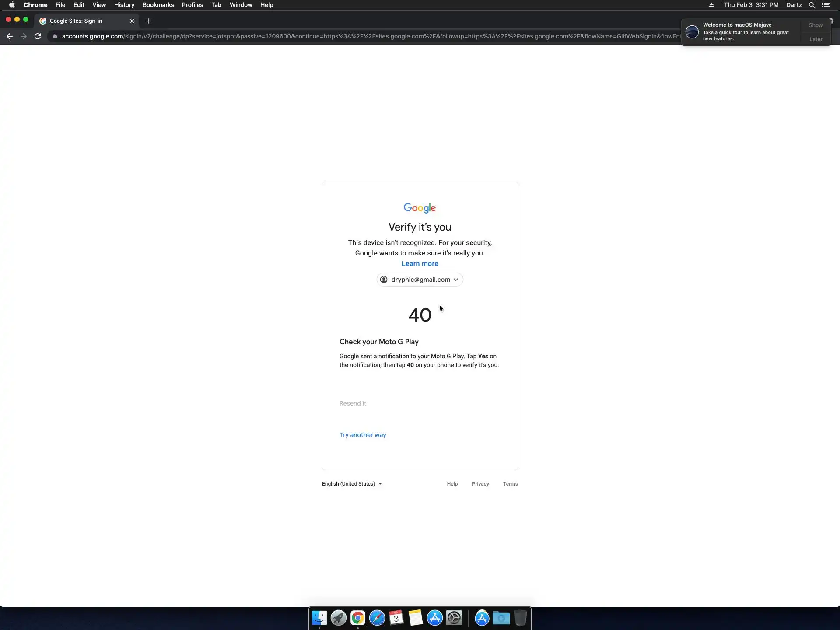Open the Bookmarks menu
Image resolution: width=840 pixels, height=630 pixels.
pos(158,5)
